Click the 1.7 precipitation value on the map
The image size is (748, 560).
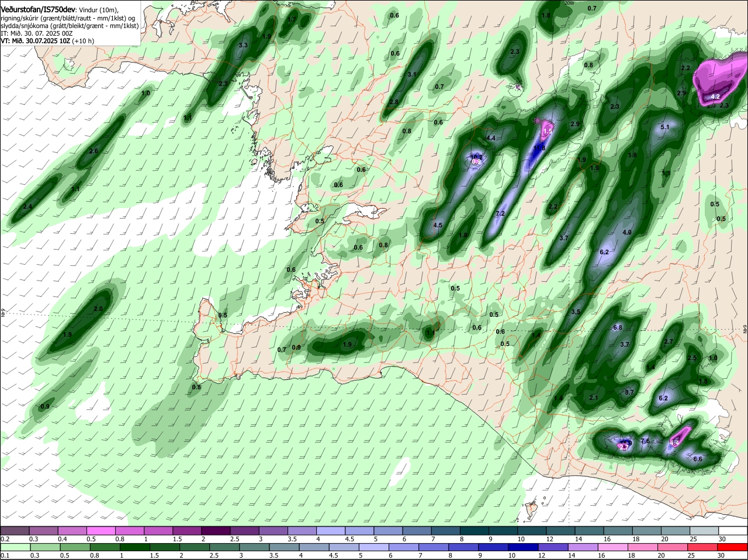pyautogui.click(x=292, y=19)
